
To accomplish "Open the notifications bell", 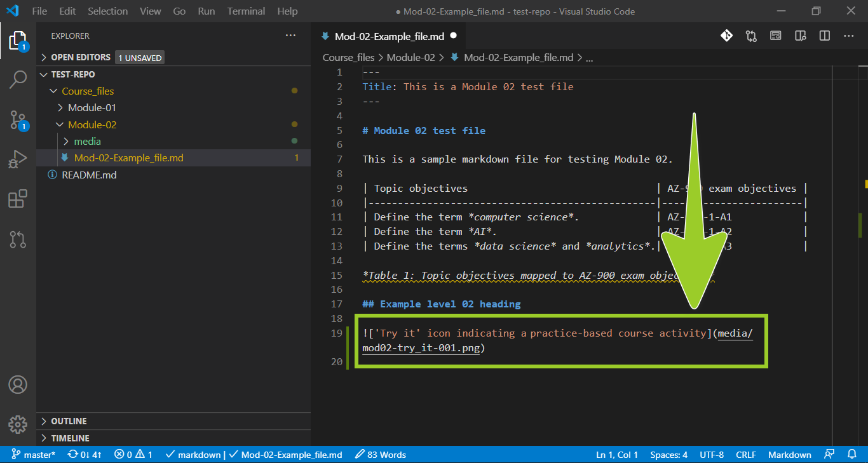I will click(x=852, y=455).
